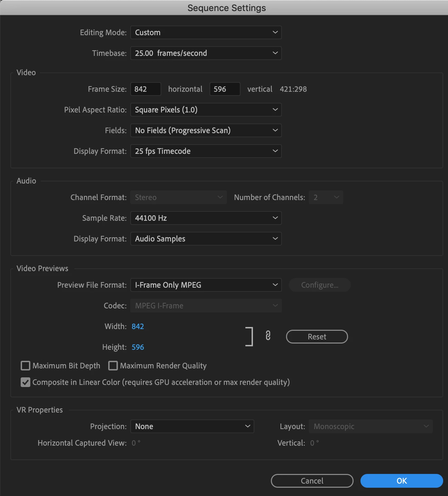Open the Sample Rate dropdown
Image resolution: width=448 pixels, height=496 pixels.
(206, 218)
